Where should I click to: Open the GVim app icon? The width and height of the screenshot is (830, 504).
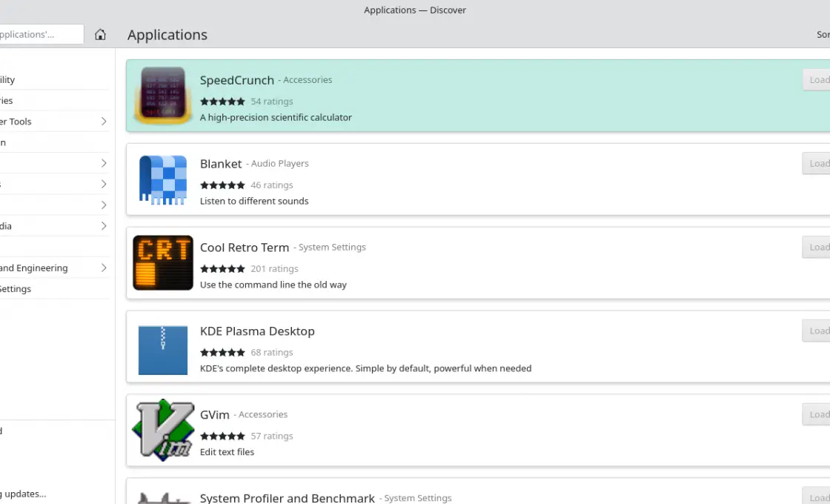[x=163, y=430]
